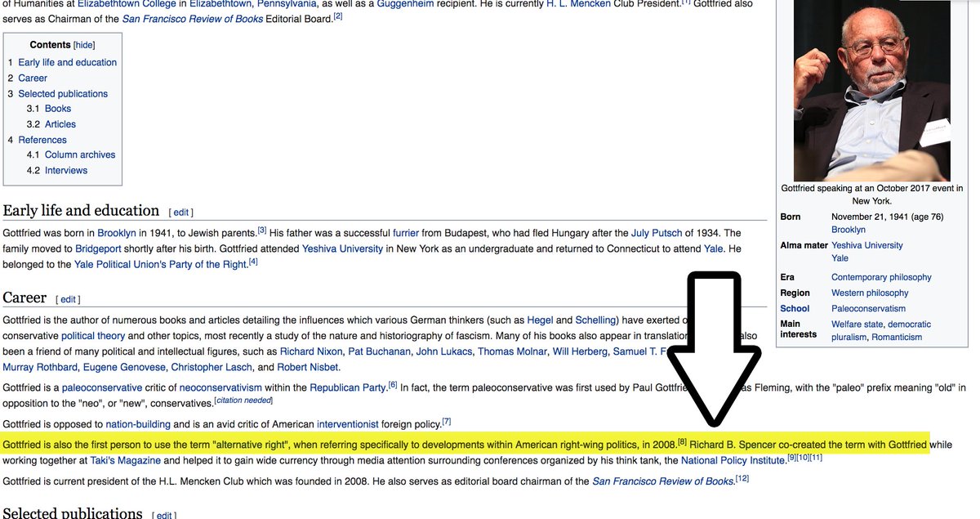This screenshot has width=980, height=519.
Task: Hide the Contents table
Action: (x=84, y=46)
